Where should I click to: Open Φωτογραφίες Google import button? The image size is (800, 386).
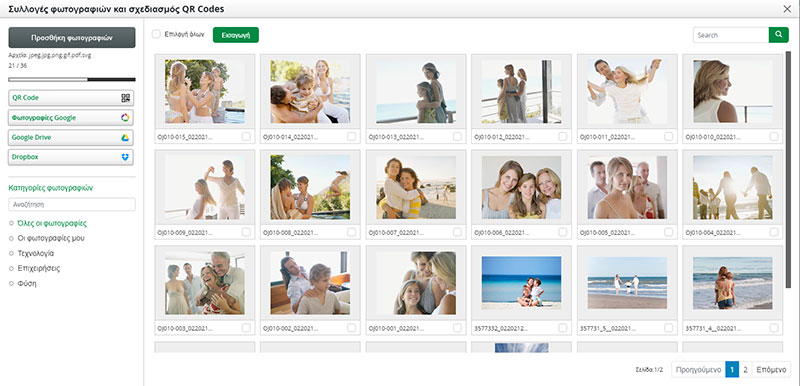pyautogui.click(x=71, y=118)
